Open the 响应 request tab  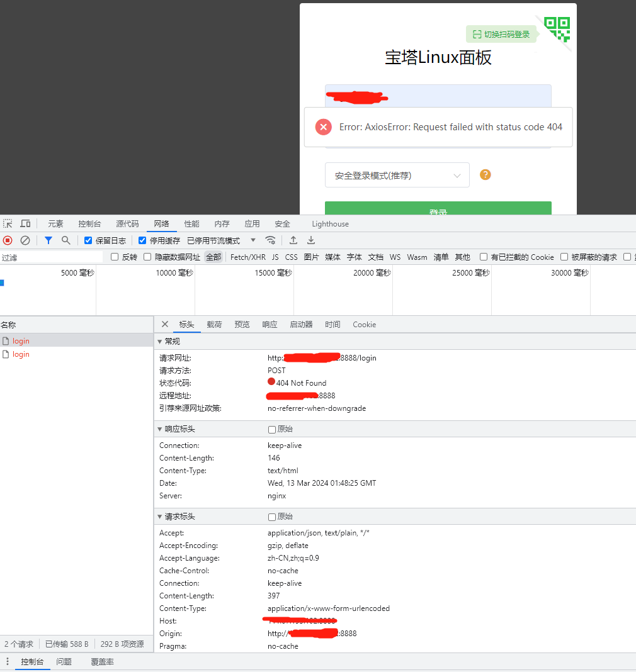270,325
